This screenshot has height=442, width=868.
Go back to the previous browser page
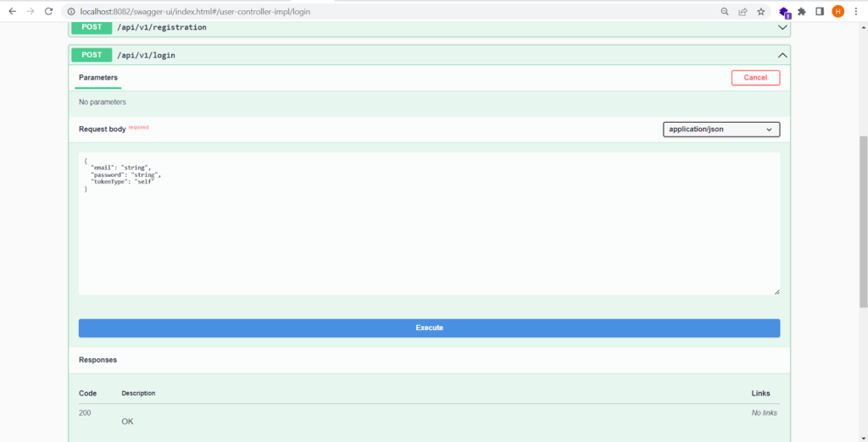[12, 11]
